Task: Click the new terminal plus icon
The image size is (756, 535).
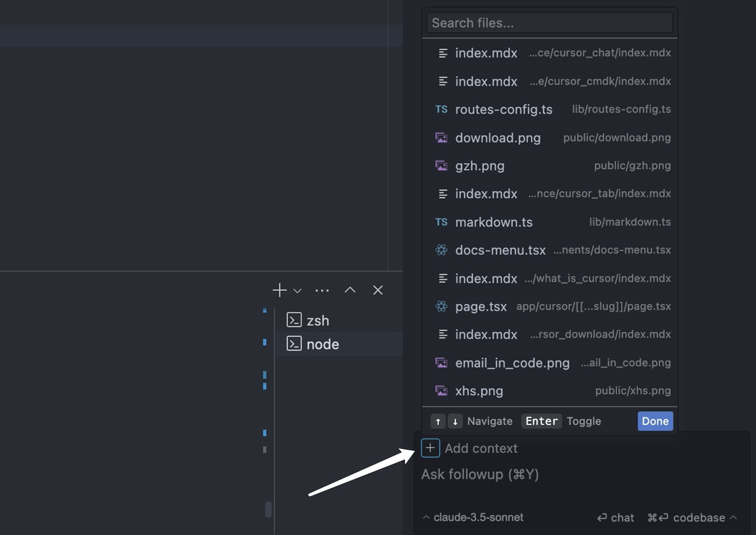Action: pyautogui.click(x=279, y=290)
